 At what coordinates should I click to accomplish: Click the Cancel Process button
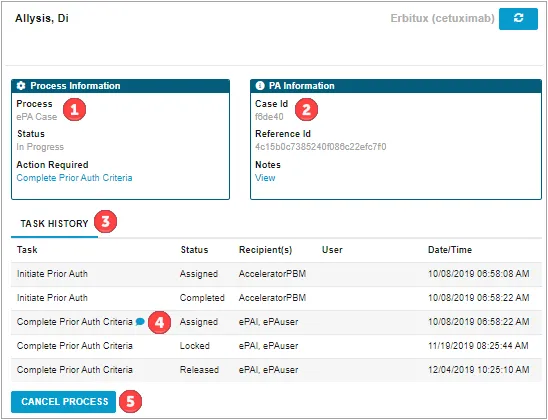coord(63,401)
